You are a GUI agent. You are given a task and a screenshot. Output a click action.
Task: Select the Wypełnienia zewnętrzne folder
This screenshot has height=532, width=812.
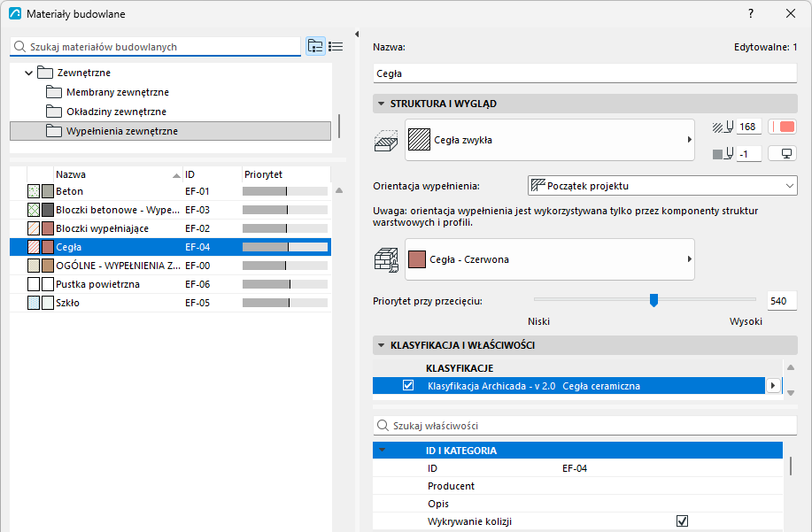[x=170, y=131]
